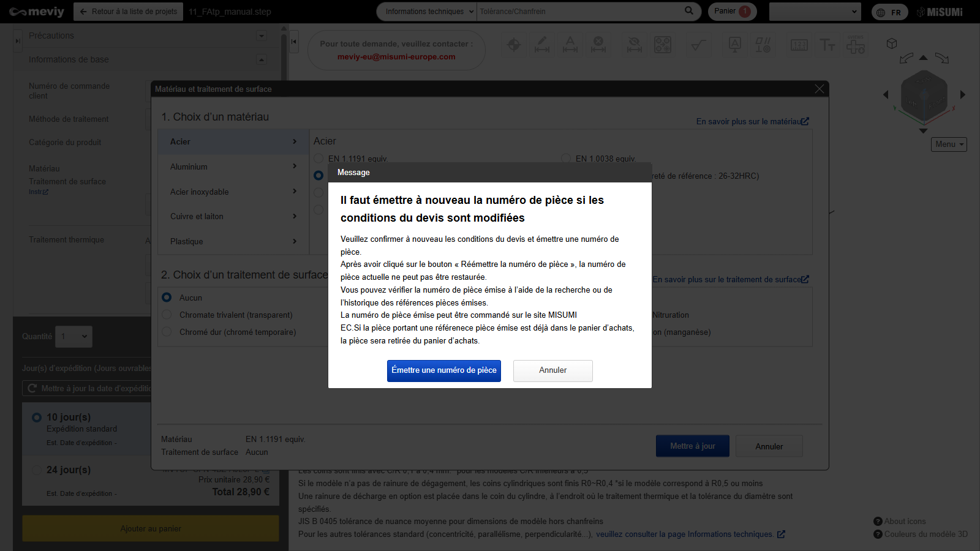Select Acier inoxydable material category
The height and width of the screenshot is (551, 980).
click(233, 192)
